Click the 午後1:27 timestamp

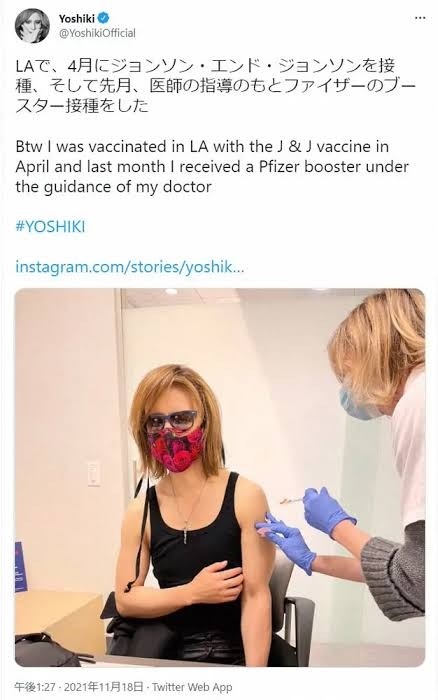point(36,687)
